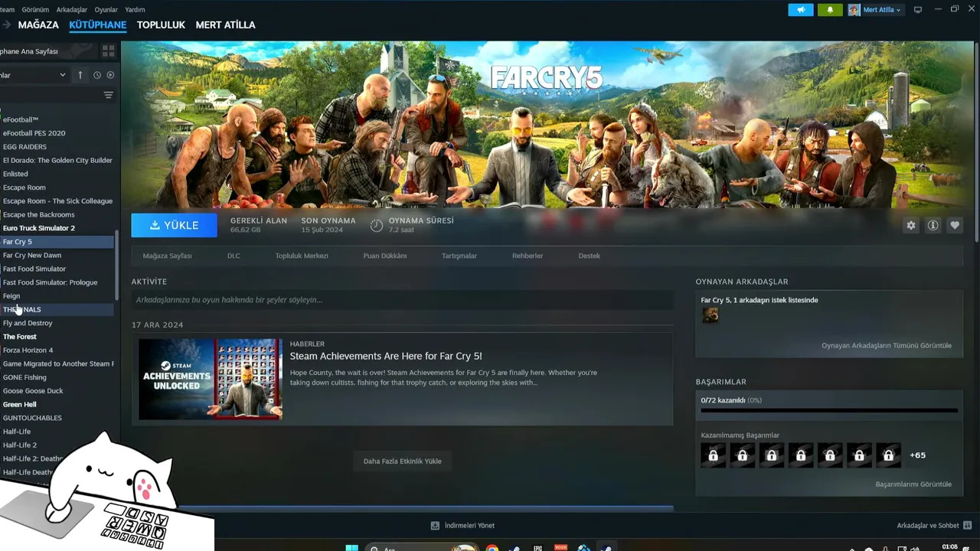Click the first locked achievement icon
The width and height of the screenshot is (980, 551).
point(713,455)
